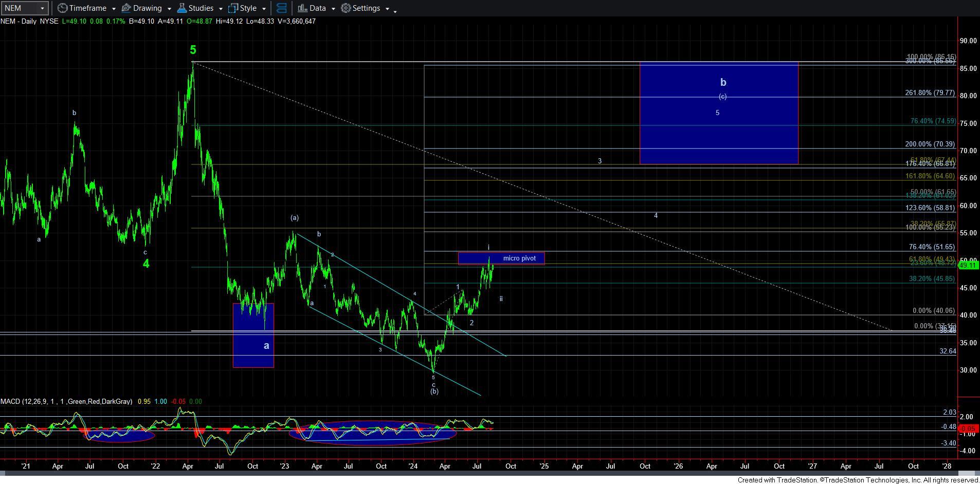Expand the Settings dropdown arrow
The image size is (980, 484).
click(x=387, y=9)
